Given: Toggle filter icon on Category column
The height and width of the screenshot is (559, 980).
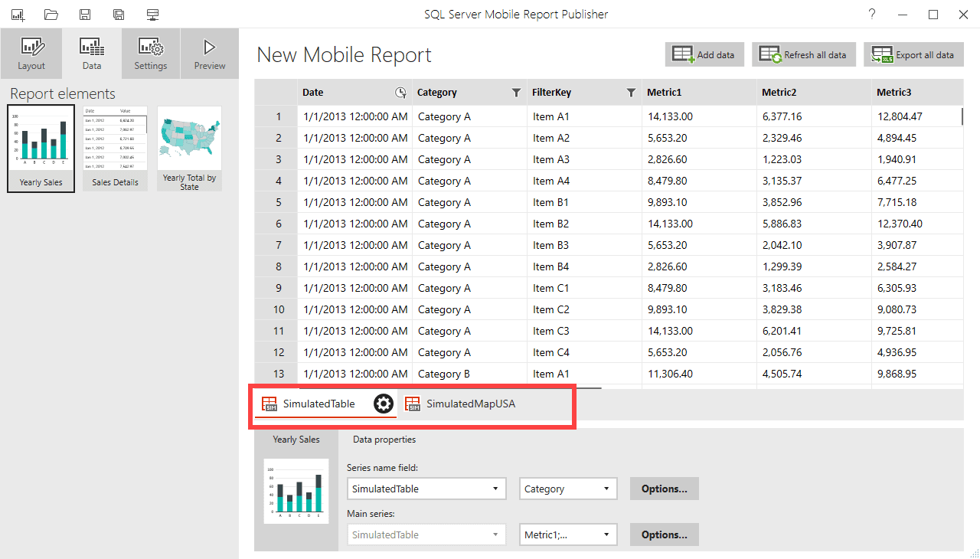Looking at the screenshot, I should 516,93.
